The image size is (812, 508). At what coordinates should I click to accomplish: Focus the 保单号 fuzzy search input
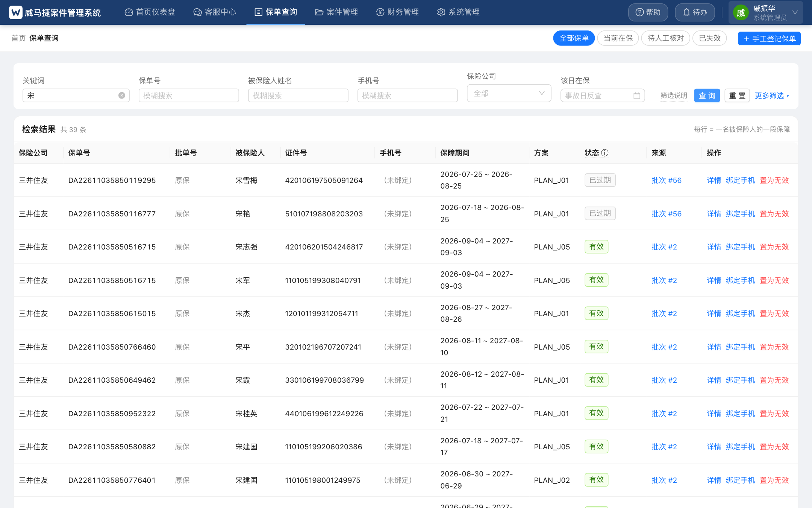(189, 96)
